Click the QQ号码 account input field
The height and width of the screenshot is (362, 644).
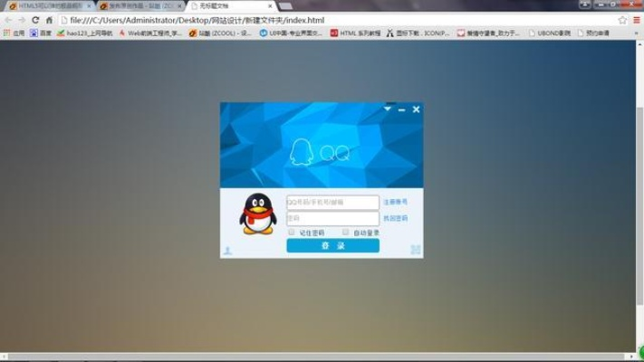(332, 202)
